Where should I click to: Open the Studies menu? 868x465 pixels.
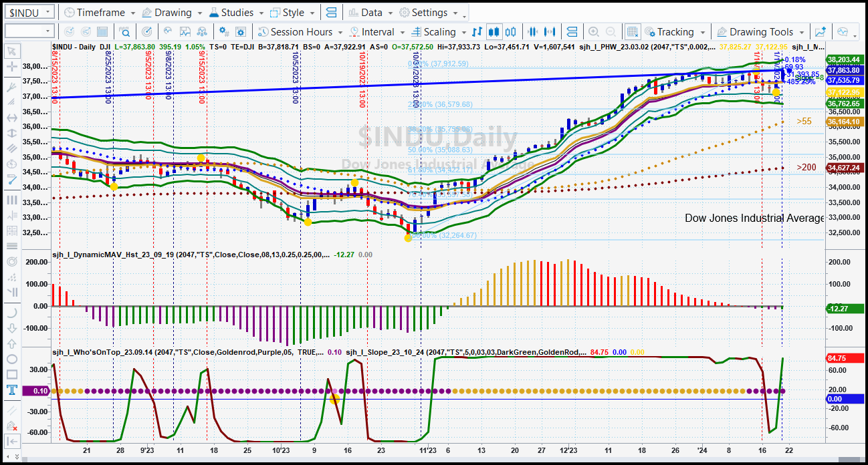point(237,13)
